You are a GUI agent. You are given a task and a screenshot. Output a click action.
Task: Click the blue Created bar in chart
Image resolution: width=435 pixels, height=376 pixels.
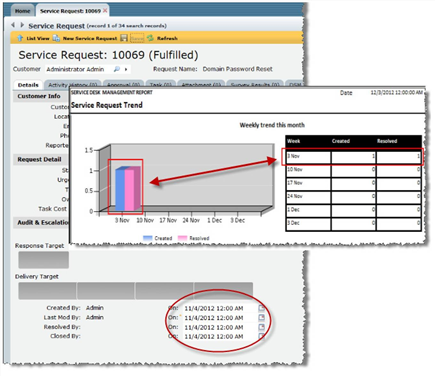tap(120, 190)
